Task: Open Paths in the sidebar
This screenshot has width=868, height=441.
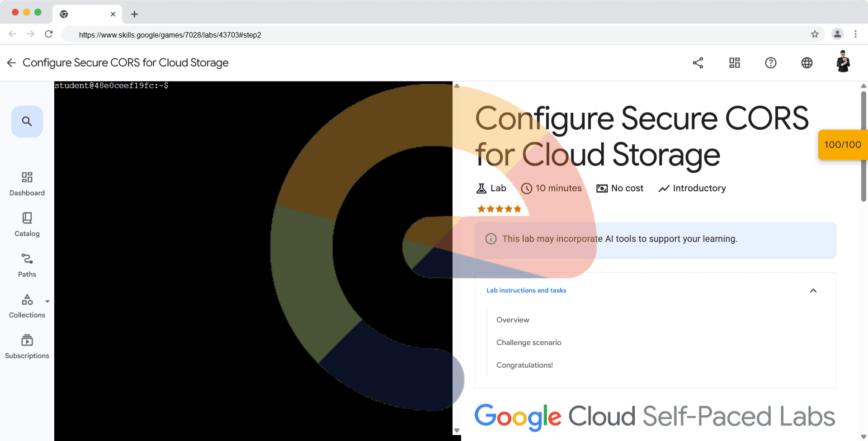Action: click(x=27, y=265)
